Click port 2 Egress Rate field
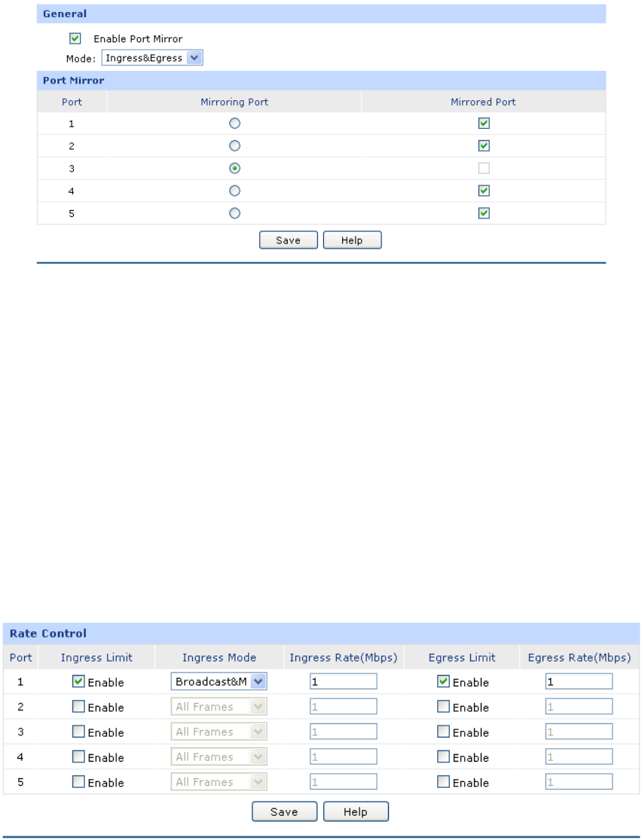The width and height of the screenshot is (642, 840). coord(579,707)
